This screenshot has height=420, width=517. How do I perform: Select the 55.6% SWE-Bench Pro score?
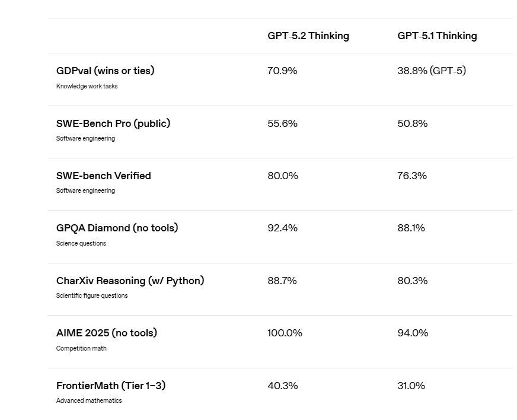[x=282, y=123]
